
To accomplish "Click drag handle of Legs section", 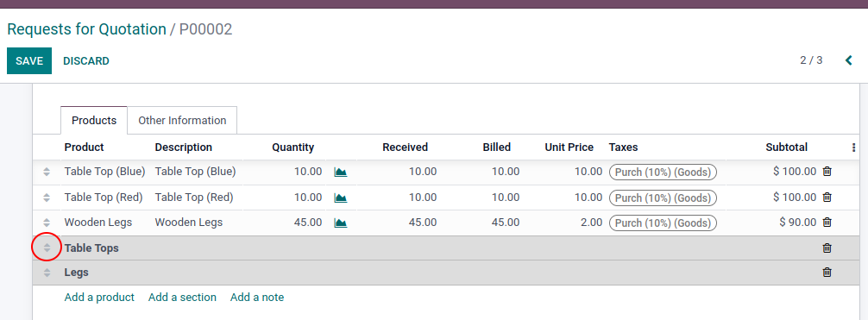I will pyautogui.click(x=47, y=273).
